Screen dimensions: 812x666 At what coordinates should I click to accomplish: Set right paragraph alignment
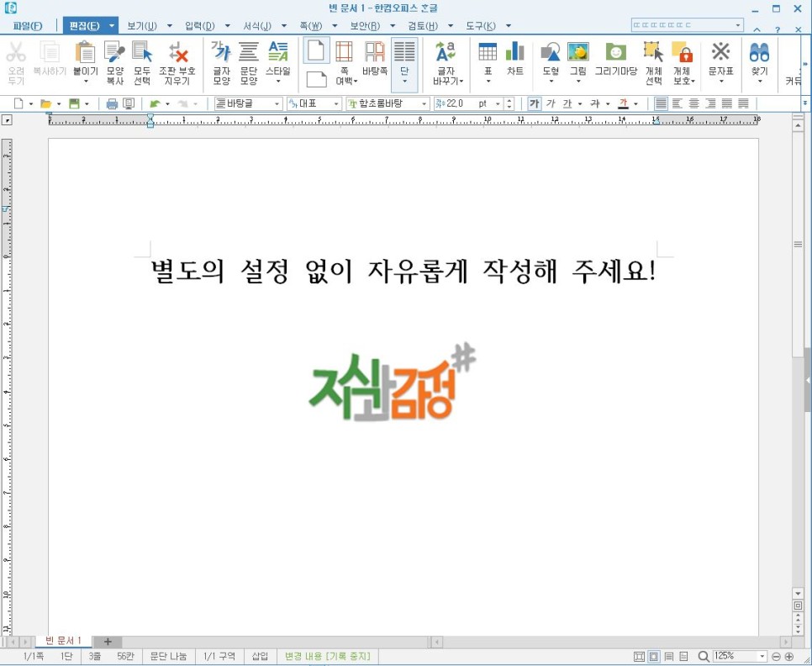[x=710, y=103]
